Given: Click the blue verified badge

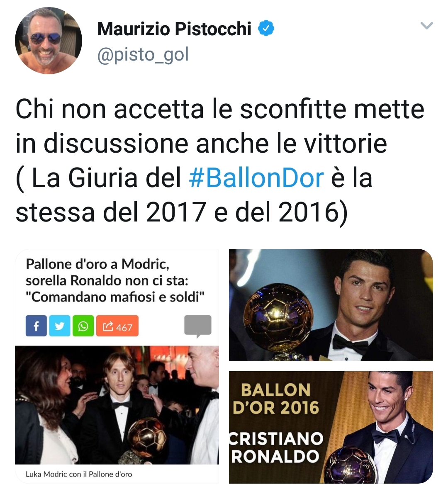Looking at the screenshot, I should pyautogui.click(x=266, y=28).
